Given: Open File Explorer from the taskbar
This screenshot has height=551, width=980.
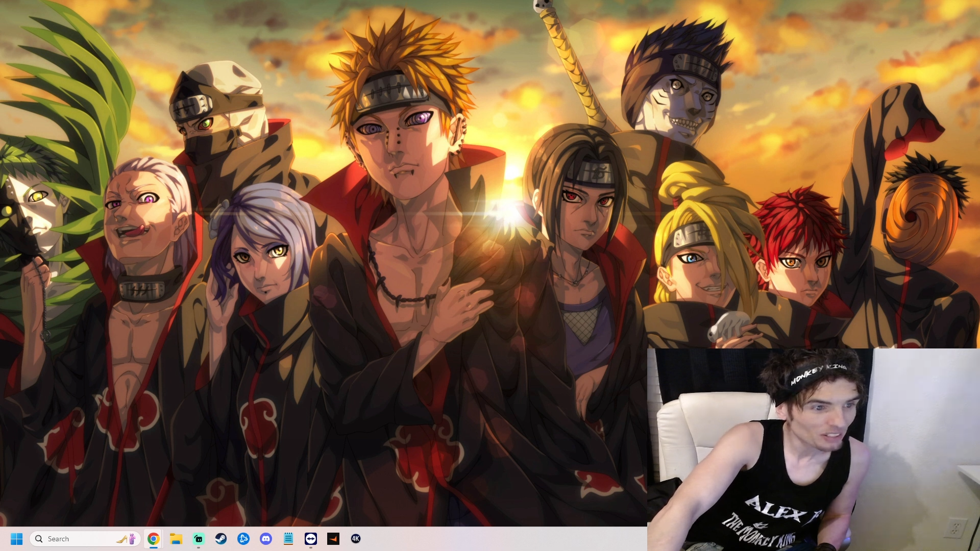Looking at the screenshot, I should click(176, 539).
